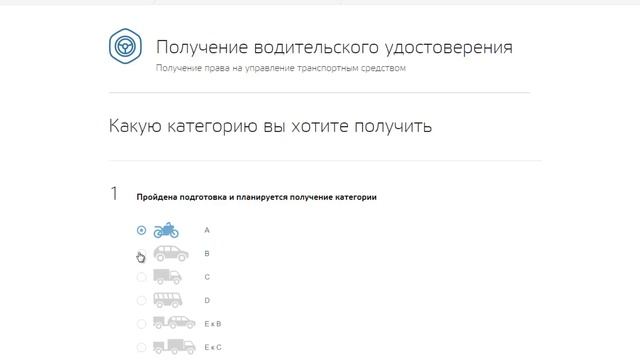
Task: Pick the E to B radio button
Action: (x=141, y=324)
